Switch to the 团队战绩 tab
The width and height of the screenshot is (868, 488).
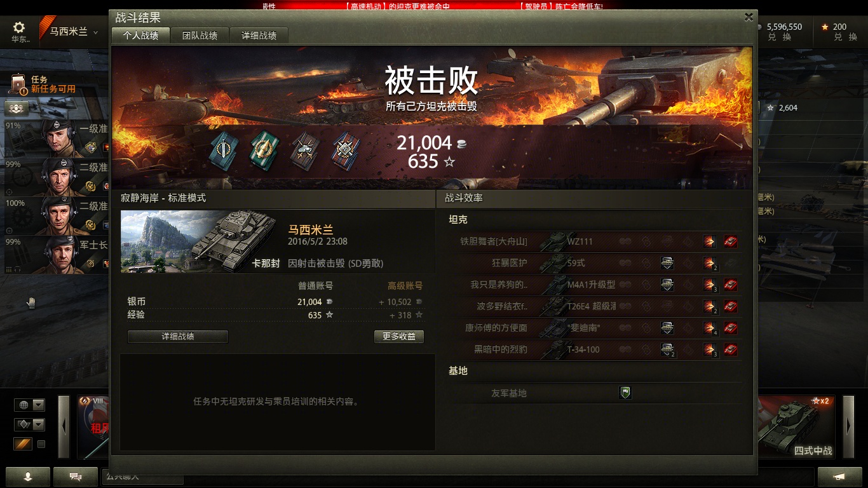tap(200, 36)
